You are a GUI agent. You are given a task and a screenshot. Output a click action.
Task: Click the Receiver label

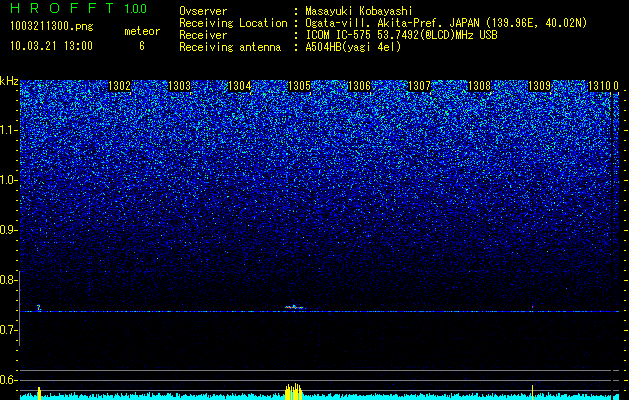203,35
